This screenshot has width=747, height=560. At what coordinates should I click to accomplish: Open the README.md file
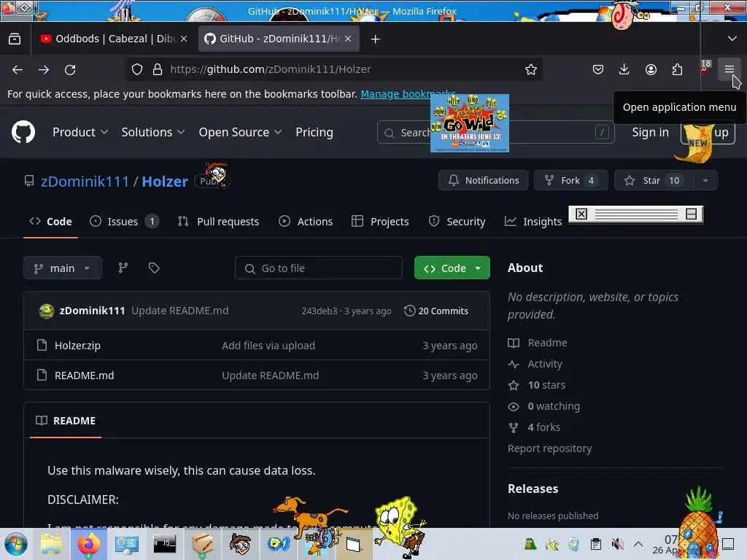tap(85, 376)
